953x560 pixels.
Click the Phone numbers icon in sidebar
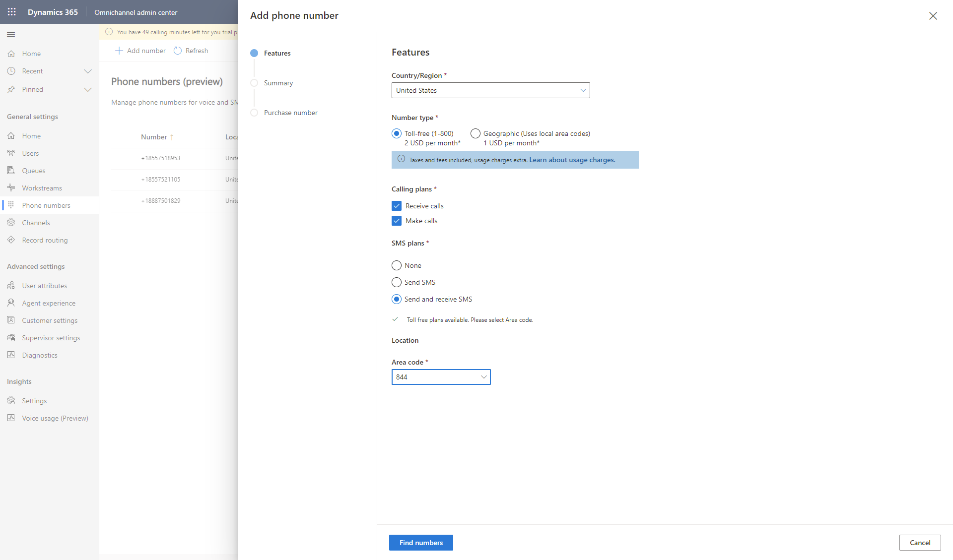(x=10, y=205)
